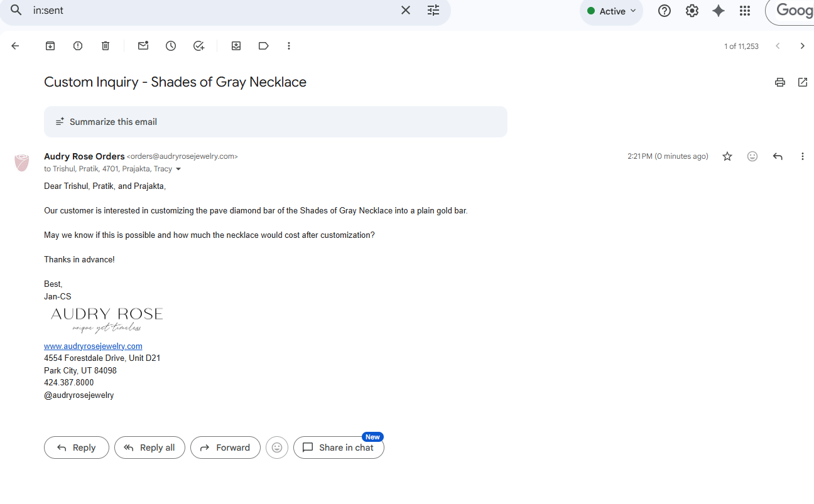Click phone number 424.387.8000
814x504 pixels.
click(69, 383)
